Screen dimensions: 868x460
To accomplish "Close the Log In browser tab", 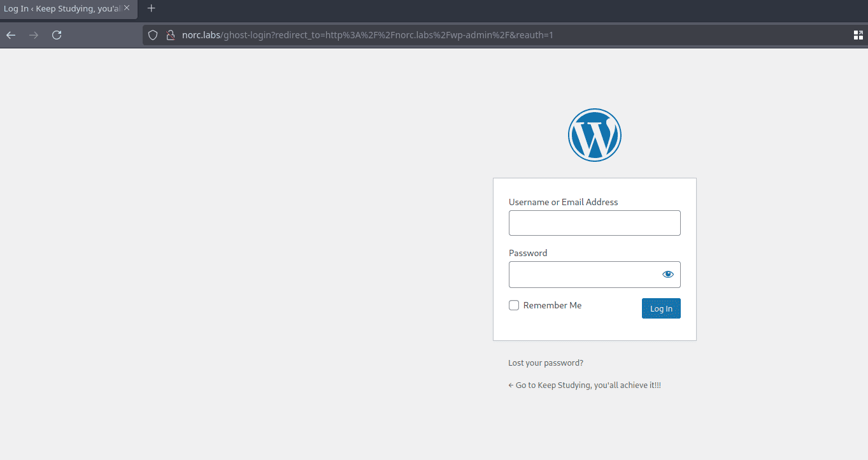I will 127,8.
